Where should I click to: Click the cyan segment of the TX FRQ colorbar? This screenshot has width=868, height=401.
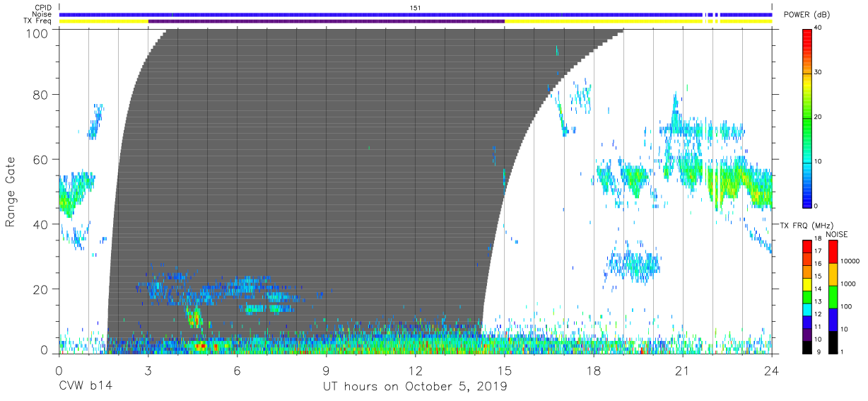(807, 308)
